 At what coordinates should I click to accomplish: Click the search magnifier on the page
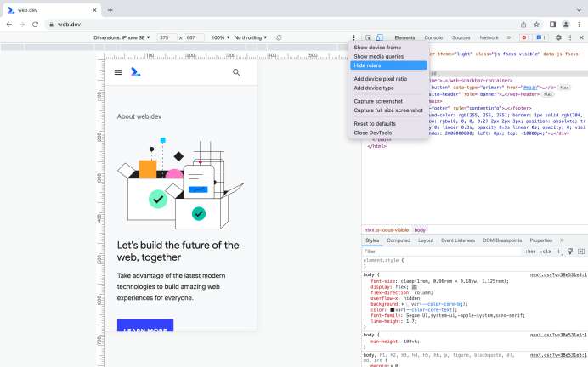coord(236,72)
